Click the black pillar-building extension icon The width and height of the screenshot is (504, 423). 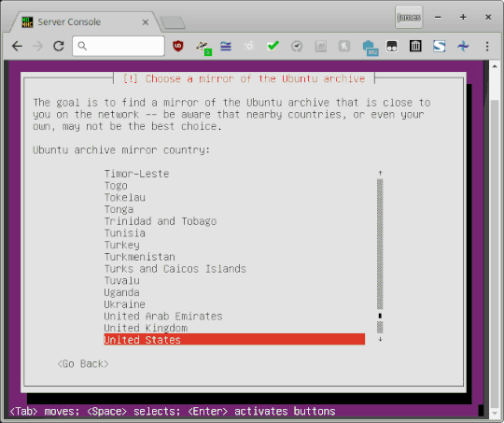point(415,47)
